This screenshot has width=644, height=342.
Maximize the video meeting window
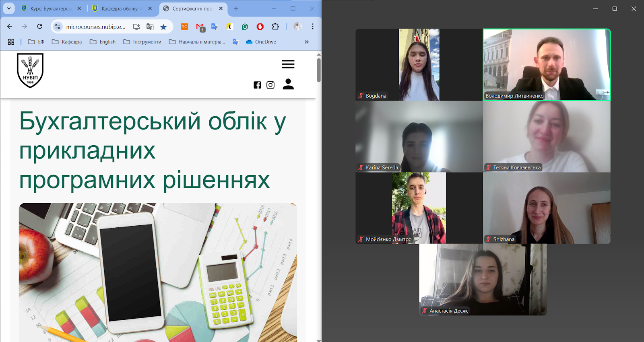[x=615, y=8]
